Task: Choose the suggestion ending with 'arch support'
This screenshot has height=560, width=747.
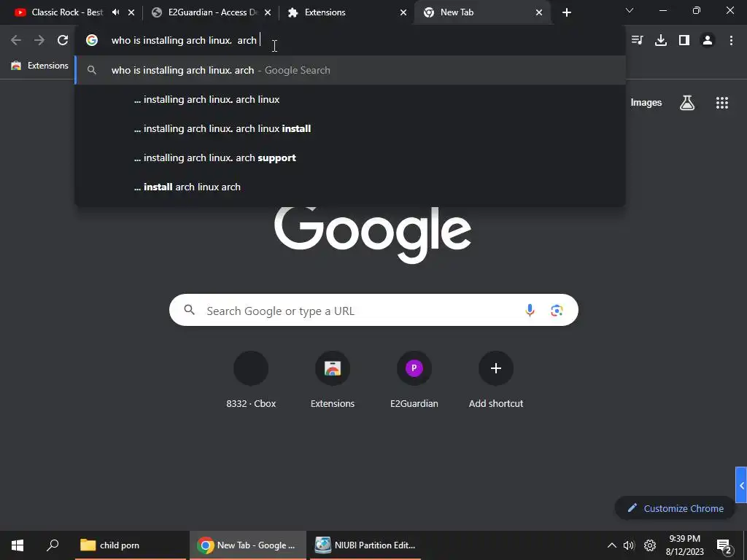Action: click(350, 157)
